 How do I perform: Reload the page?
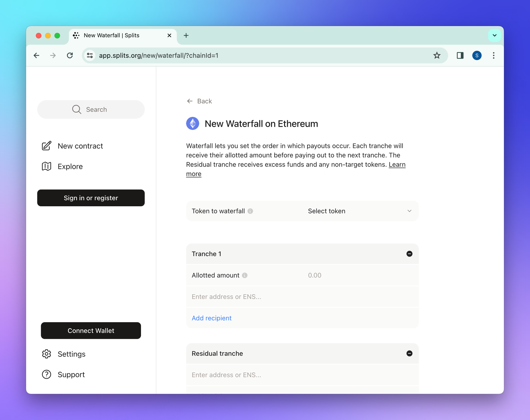(x=70, y=55)
